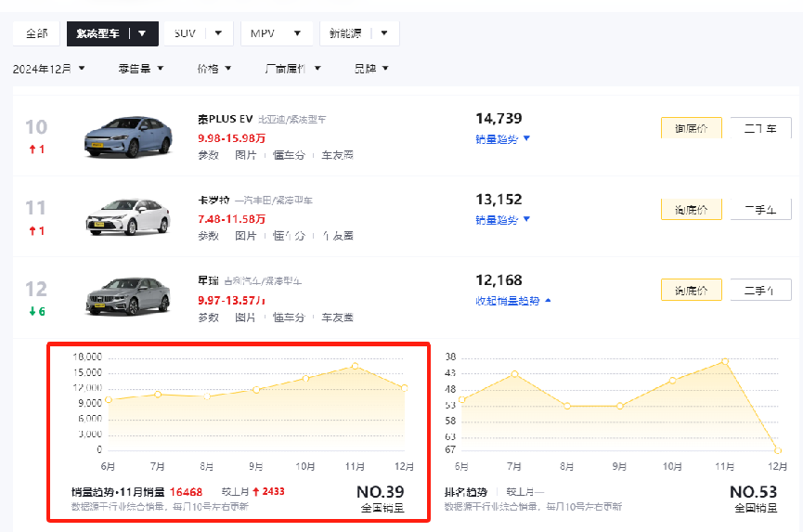Click 询底价 button for 星瑞
The height and width of the screenshot is (532, 803).
692,291
